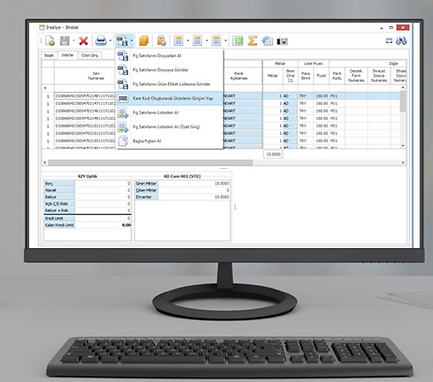Click the new document icon in toolbar
The width and height of the screenshot is (433, 382).
click(x=50, y=41)
